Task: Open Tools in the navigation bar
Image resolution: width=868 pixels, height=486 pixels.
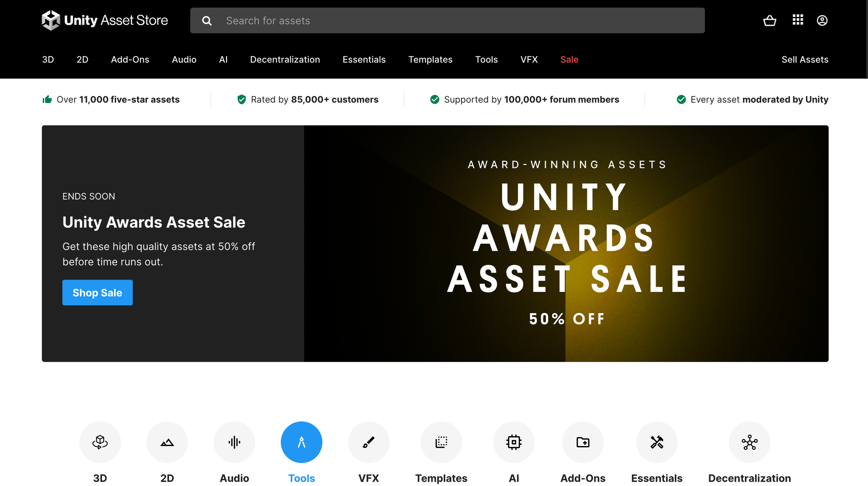Action: coord(487,59)
